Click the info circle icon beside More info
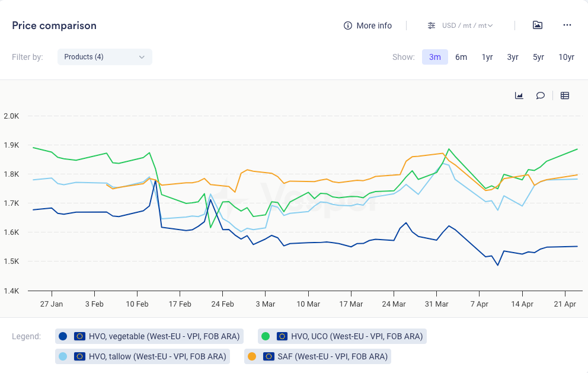588x373 pixels. tap(348, 25)
